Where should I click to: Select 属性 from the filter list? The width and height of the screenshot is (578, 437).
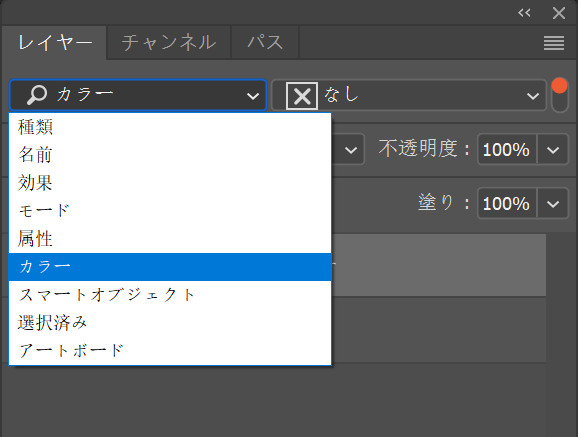(170, 239)
